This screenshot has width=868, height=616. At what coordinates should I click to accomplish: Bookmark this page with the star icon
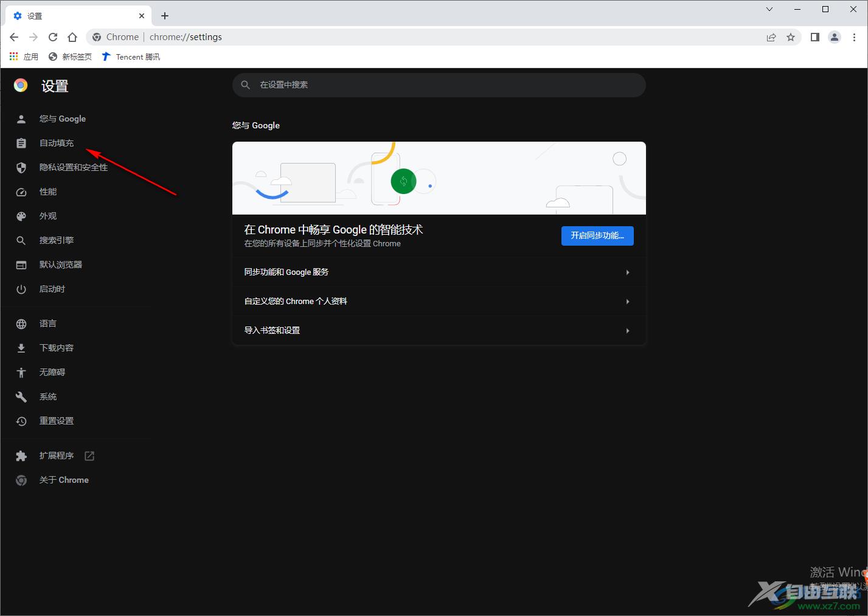click(791, 37)
